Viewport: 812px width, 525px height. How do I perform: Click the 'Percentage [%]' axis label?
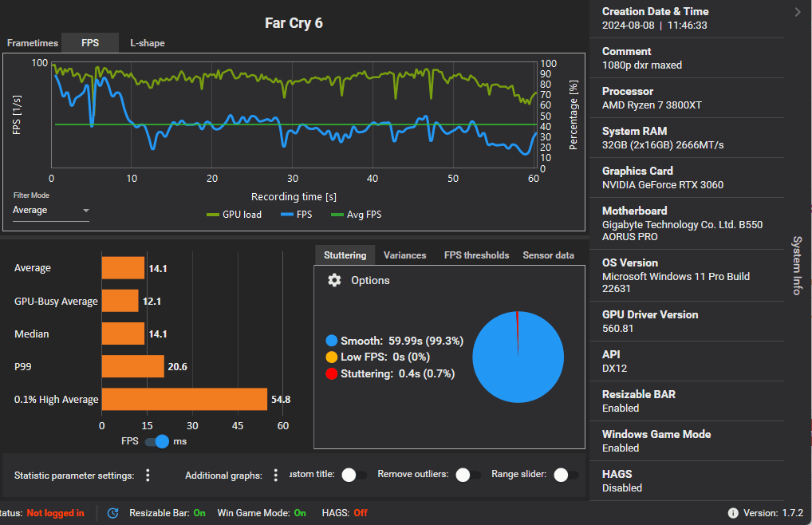click(574, 115)
